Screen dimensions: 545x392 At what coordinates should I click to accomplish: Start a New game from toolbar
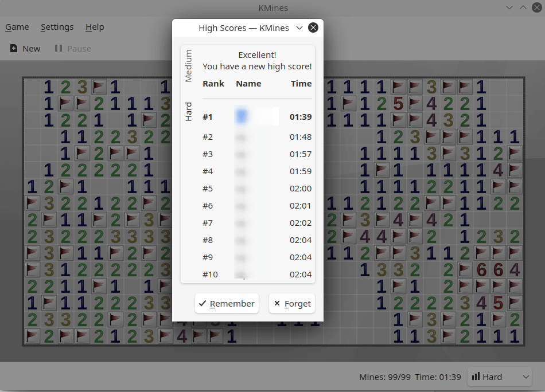coord(25,49)
